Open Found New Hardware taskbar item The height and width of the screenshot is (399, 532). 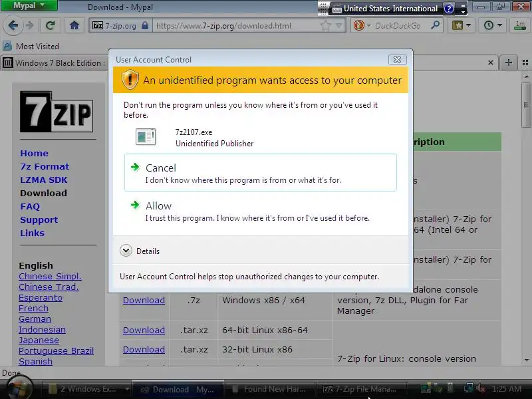(x=269, y=390)
